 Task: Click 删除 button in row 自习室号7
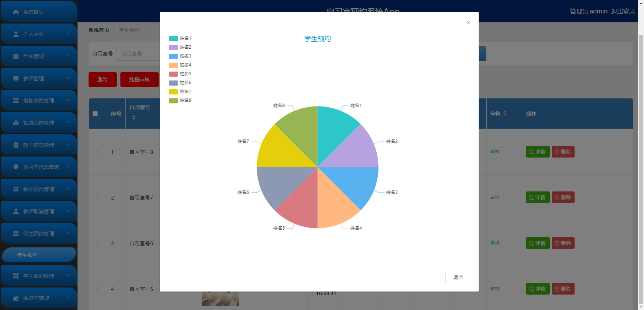pyautogui.click(x=563, y=197)
